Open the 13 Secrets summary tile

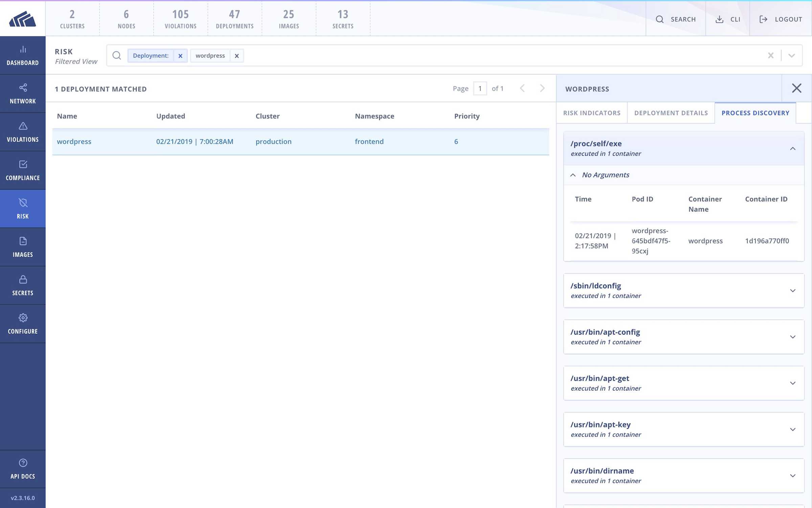click(x=343, y=19)
